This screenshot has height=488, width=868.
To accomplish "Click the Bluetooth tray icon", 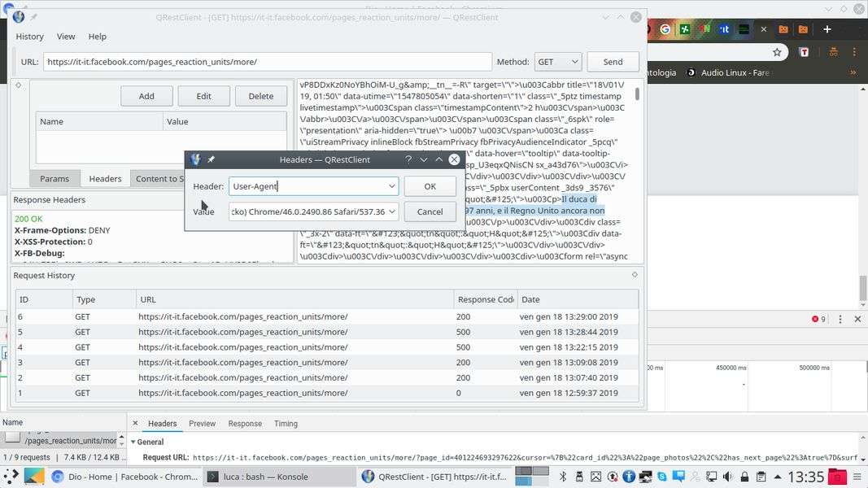I will tap(563, 477).
